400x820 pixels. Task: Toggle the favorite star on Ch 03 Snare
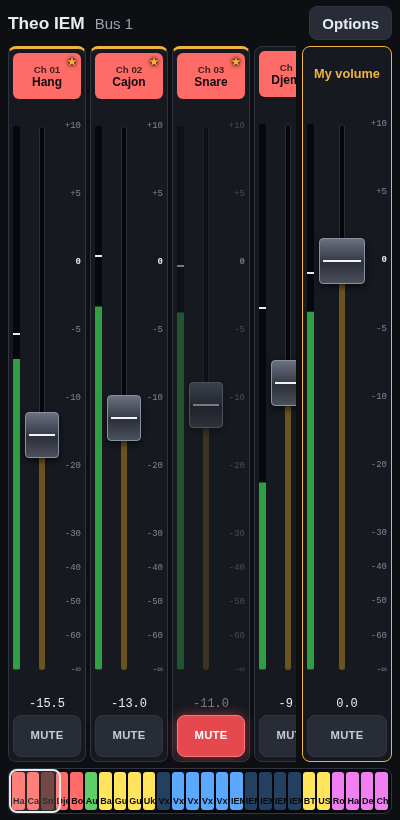(236, 62)
